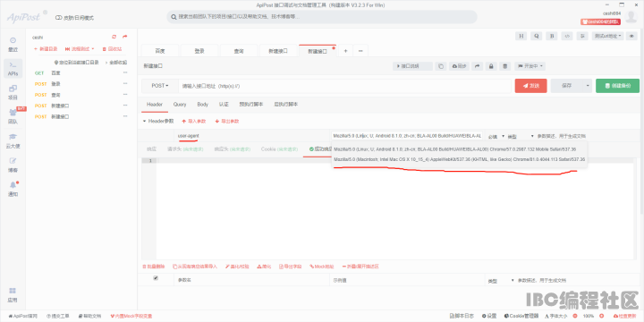Open more options for 查询 POST row
The height and width of the screenshot is (322, 644).
(x=125, y=95)
